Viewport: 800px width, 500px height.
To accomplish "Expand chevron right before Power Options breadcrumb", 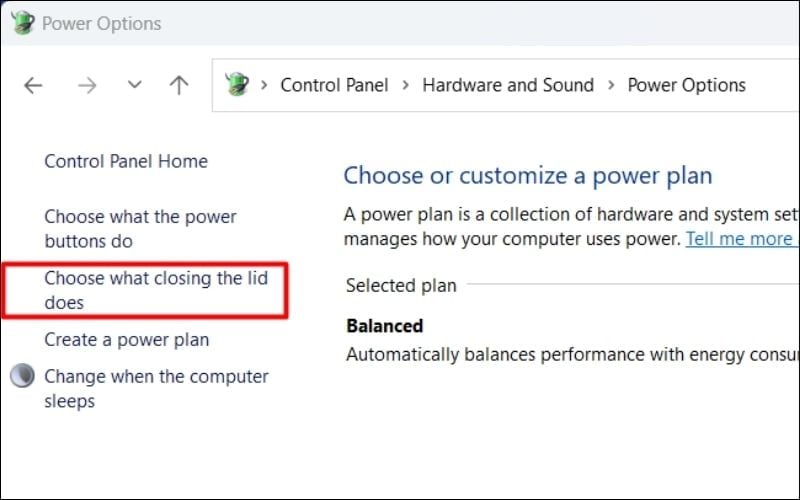I will (x=611, y=86).
